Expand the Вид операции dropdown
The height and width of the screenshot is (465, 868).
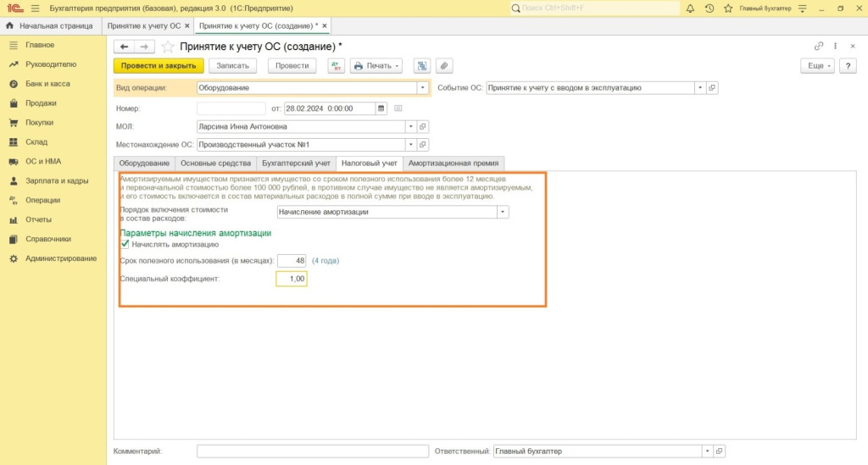coord(421,87)
